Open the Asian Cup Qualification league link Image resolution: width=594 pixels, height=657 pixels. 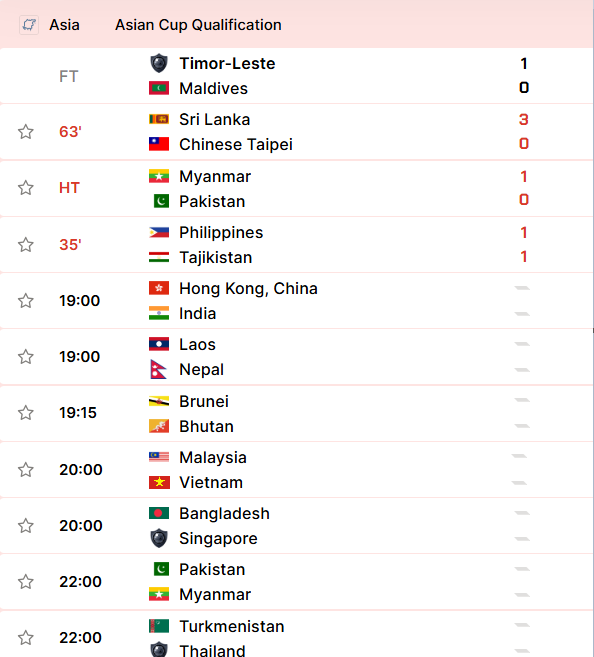pos(198,25)
